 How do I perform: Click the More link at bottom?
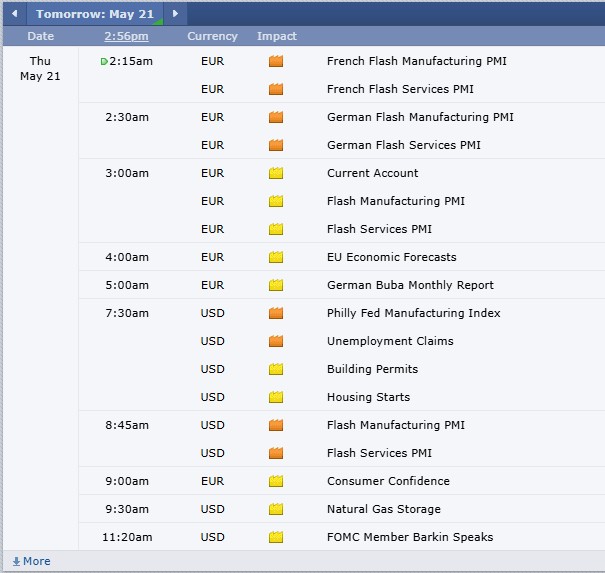[x=37, y=561]
